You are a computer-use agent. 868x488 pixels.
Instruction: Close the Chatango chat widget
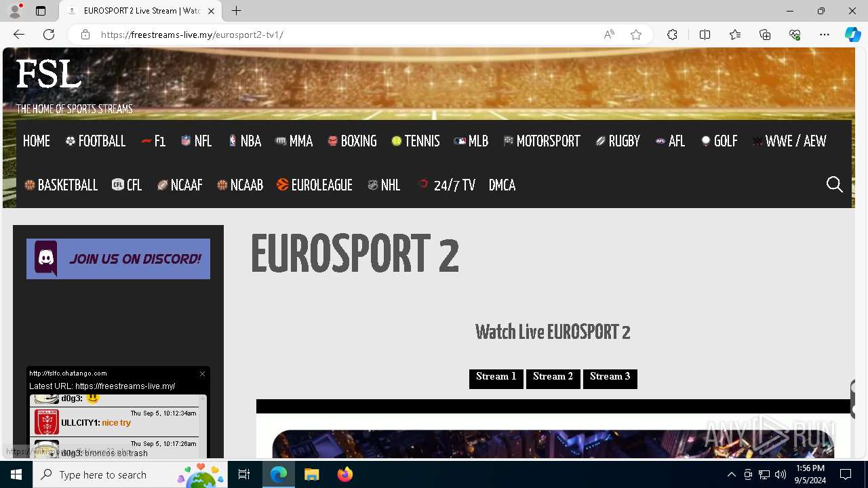(202, 373)
